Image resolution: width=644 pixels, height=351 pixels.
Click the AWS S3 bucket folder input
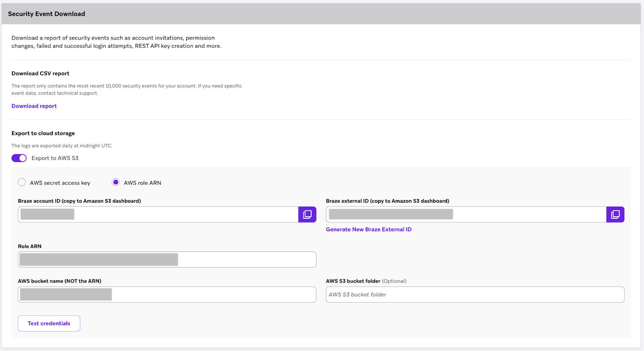(x=475, y=295)
